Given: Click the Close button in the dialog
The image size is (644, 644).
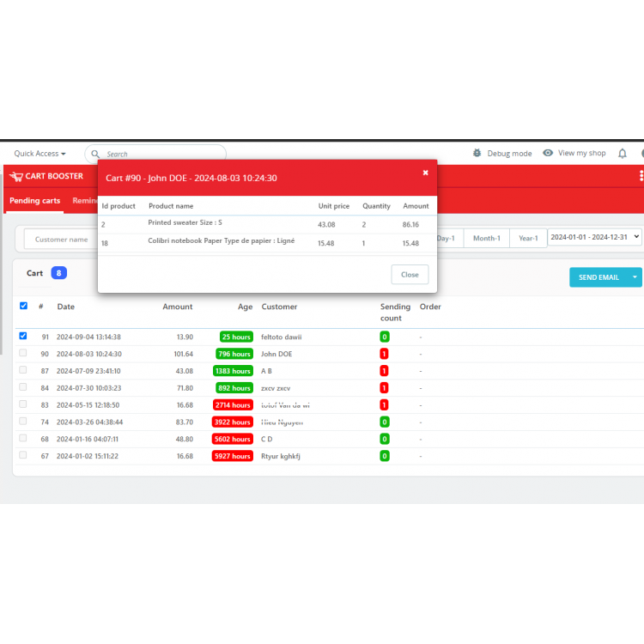Looking at the screenshot, I should 410,275.
